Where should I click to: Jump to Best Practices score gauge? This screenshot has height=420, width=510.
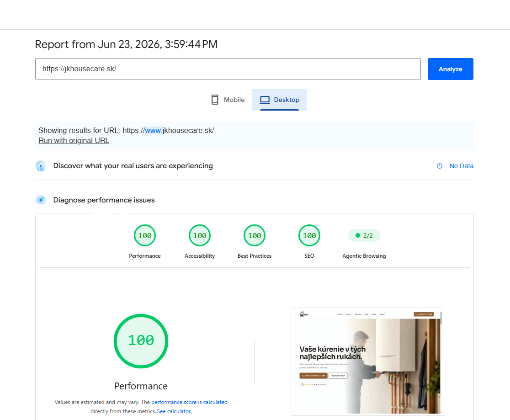click(x=255, y=235)
